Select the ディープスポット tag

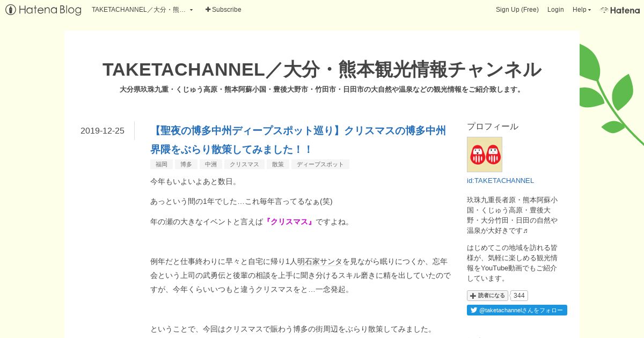click(x=320, y=164)
